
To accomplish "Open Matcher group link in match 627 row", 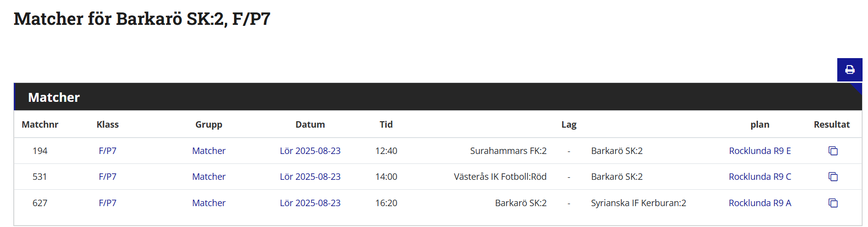I will pos(209,203).
